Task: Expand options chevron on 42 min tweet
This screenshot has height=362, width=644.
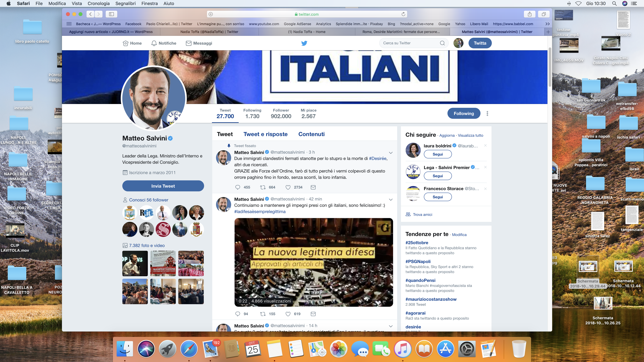Action: pyautogui.click(x=391, y=199)
